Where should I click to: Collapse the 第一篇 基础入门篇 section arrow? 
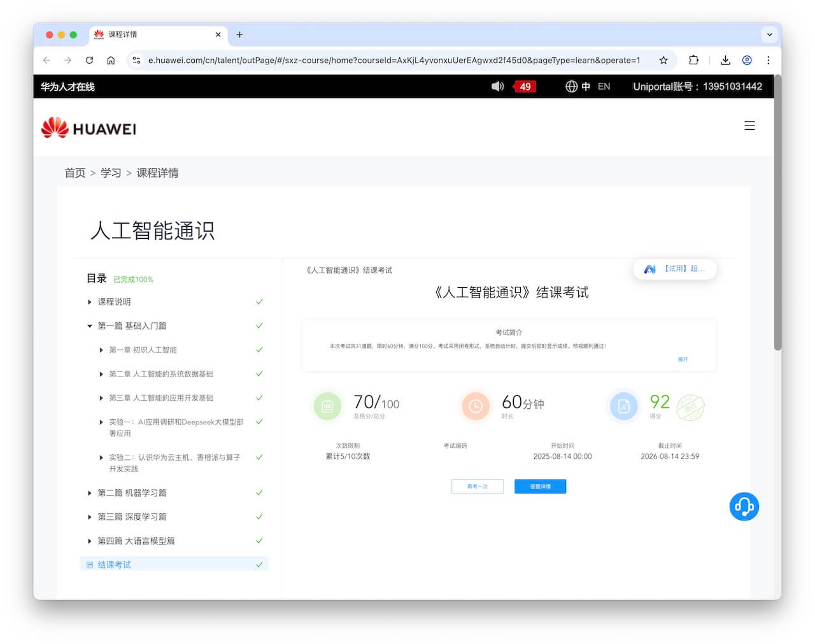89,326
